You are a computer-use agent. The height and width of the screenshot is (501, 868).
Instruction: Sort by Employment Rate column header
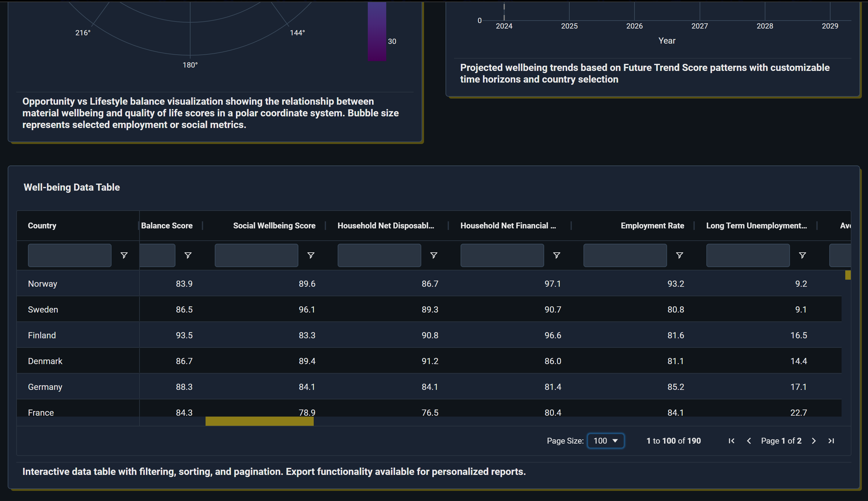pyautogui.click(x=652, y=226)
